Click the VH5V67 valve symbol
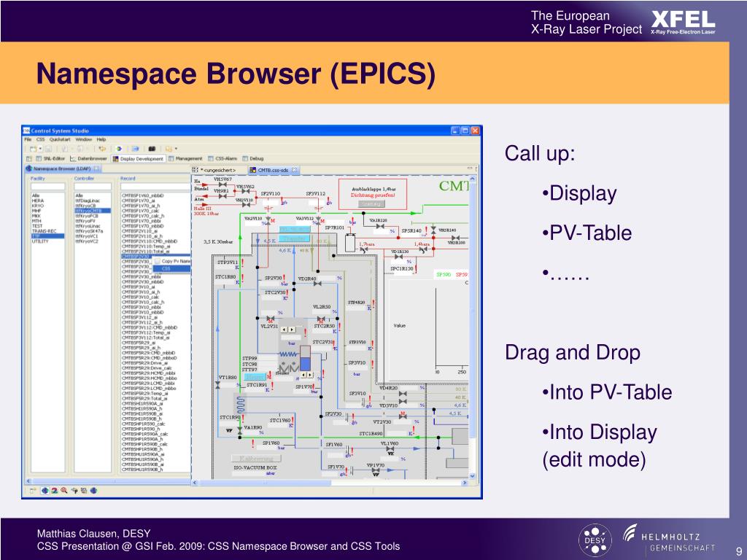The width and height of the screenshot is (747, 560). coord(222,184)
